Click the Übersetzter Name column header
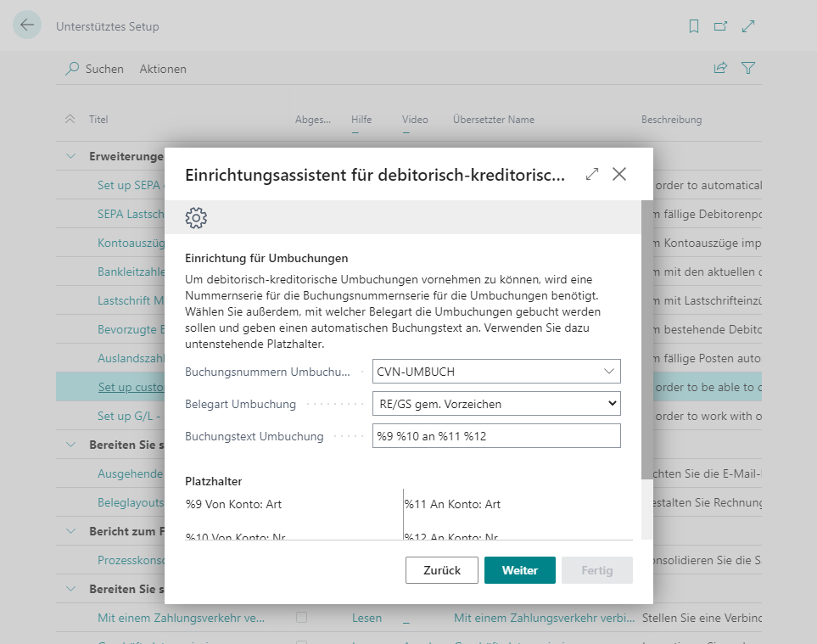 [x=494, y=120]
